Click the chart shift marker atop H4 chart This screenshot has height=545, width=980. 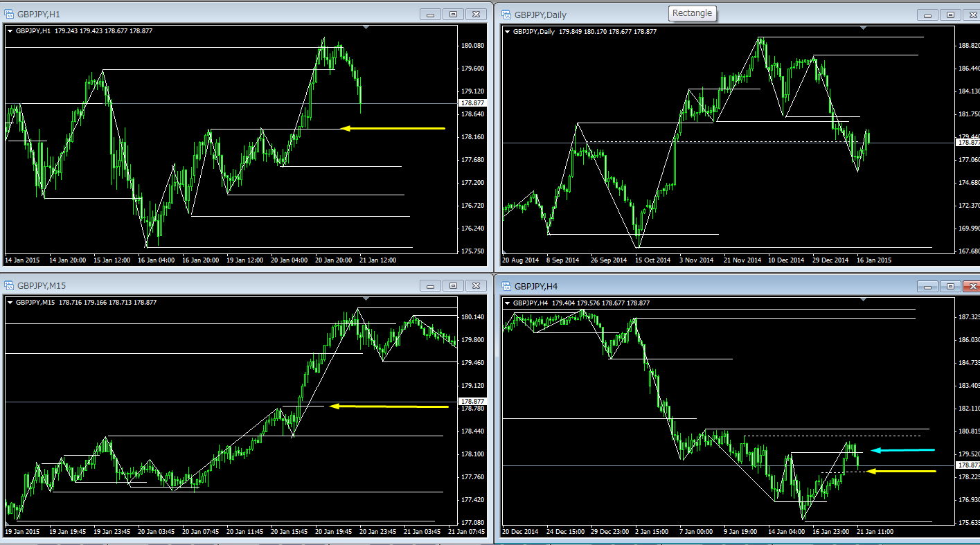point(863,299)
